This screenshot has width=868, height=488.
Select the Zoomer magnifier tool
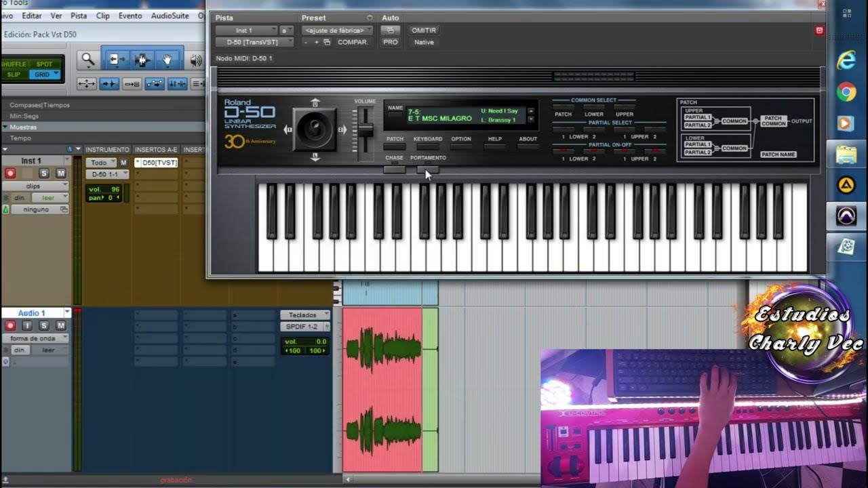(x=88, y=60)
